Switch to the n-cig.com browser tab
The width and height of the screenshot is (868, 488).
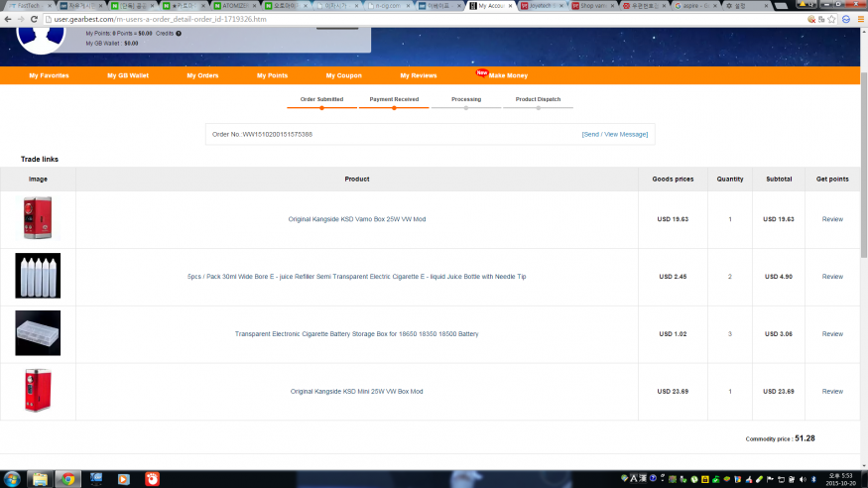(x=388, y=6)
